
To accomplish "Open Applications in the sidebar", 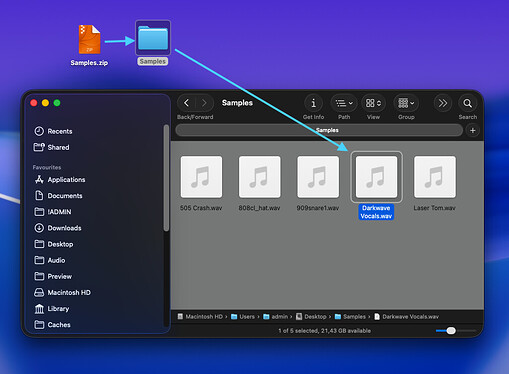I will pyautogui.click(x=60, y=180).
